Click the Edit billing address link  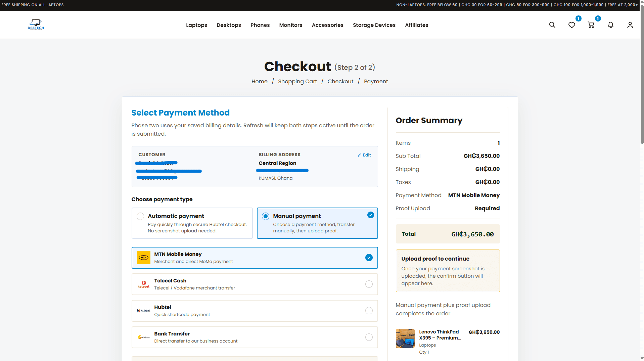point(364,155)
